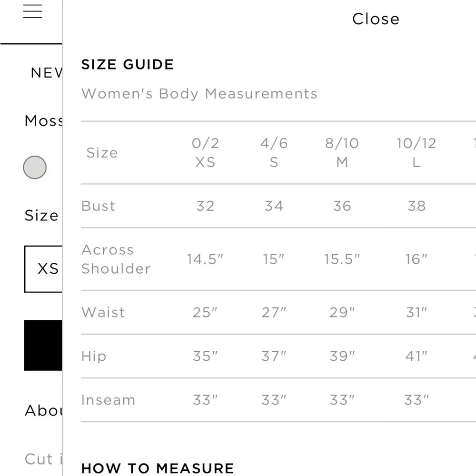Click the Across Shoulder row label
This screenshot has width=476, height=476.
116,259
